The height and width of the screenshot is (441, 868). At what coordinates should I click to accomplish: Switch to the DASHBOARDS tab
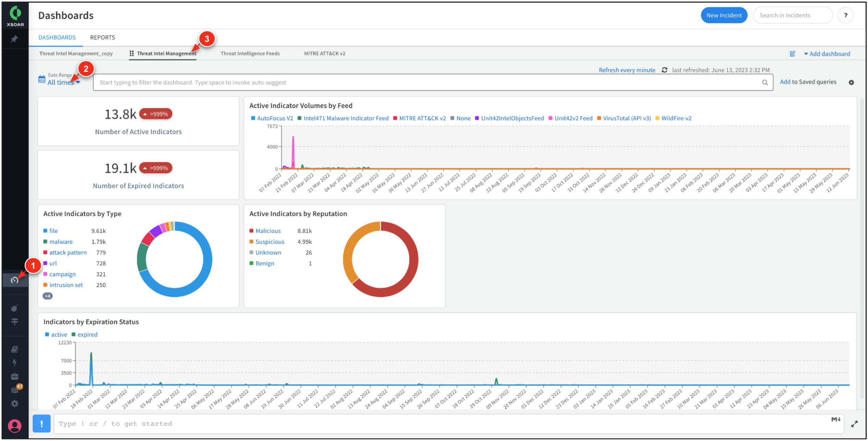[57, 38]
